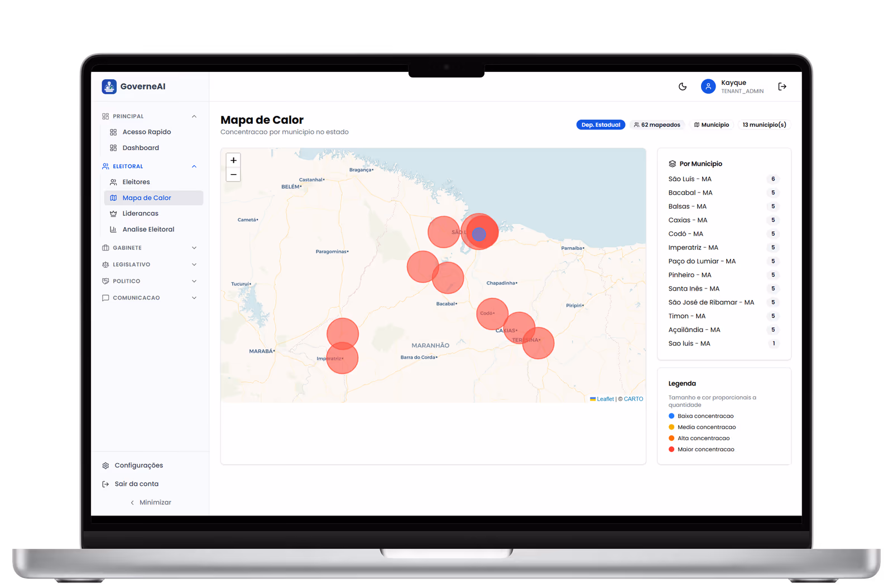
Task: Click the blue São Luís map marker
Action: [x=479, y=234]
